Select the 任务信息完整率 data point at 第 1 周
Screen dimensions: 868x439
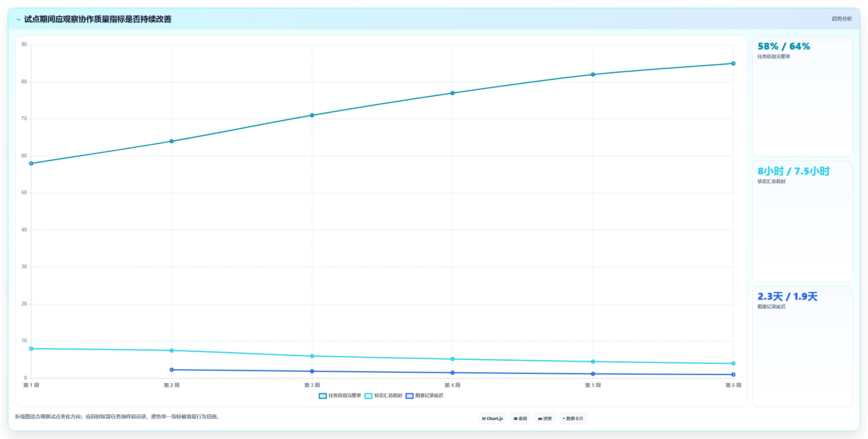(31, 164)
